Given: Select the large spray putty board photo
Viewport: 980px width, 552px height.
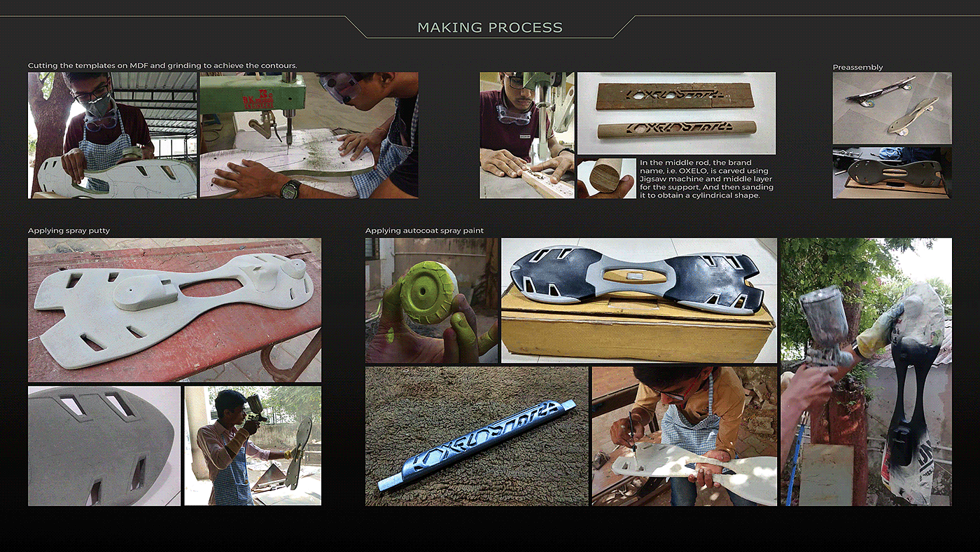Looking at the screenshot, I should pos(174,310).
